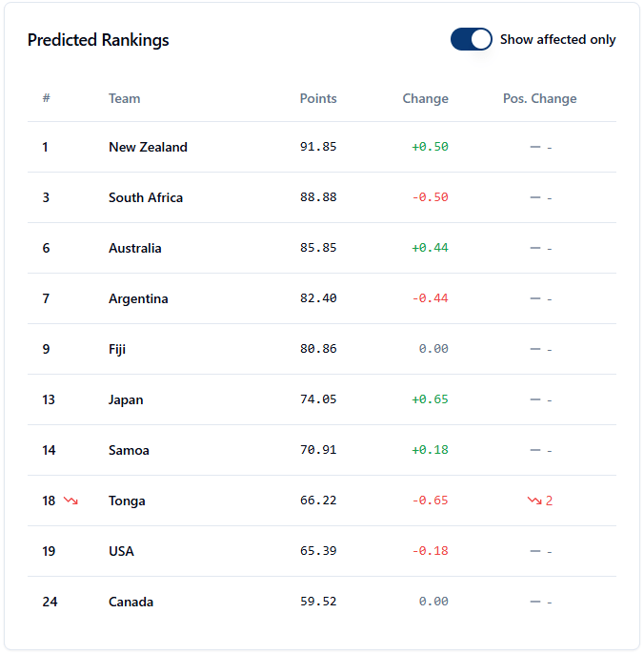Click the dash icon in Japan's row

click(x=535, y=399)
